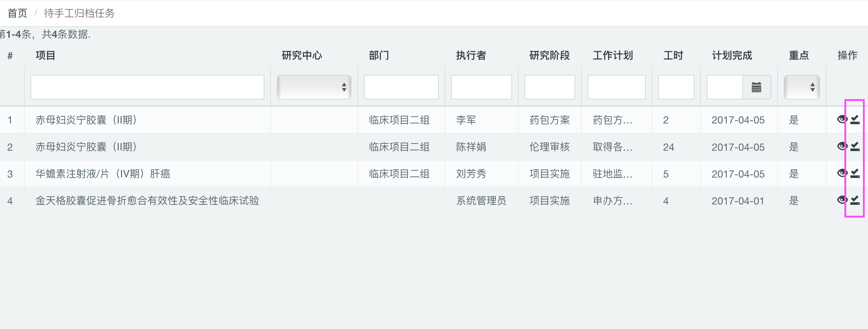Select project 华蟾素注射液/片（IV期）肝癌 cell
Viewport: 868px width, 329px height.
click(x=103, y=174)
